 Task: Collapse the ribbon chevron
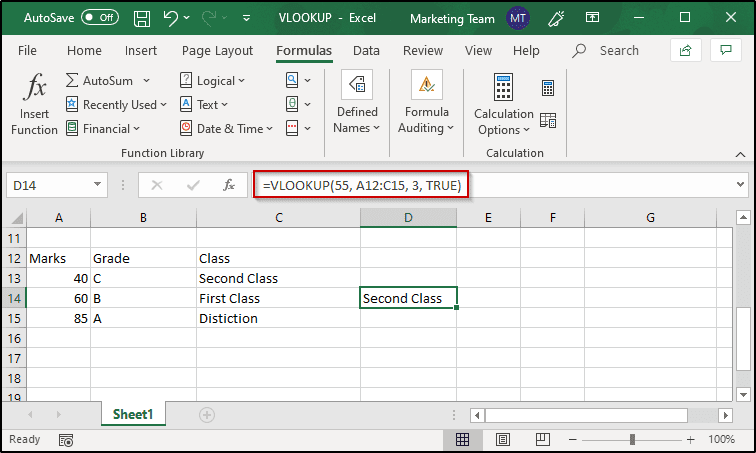pos(740,154)
